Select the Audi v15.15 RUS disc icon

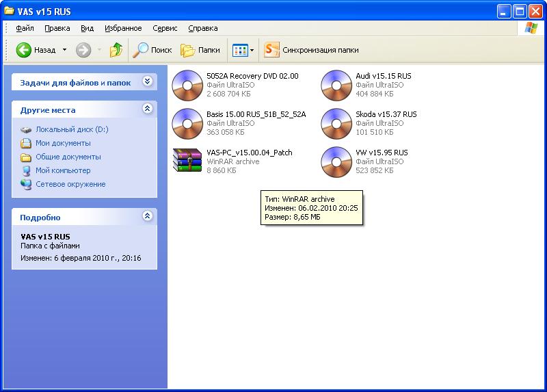(x=336, y=85)
